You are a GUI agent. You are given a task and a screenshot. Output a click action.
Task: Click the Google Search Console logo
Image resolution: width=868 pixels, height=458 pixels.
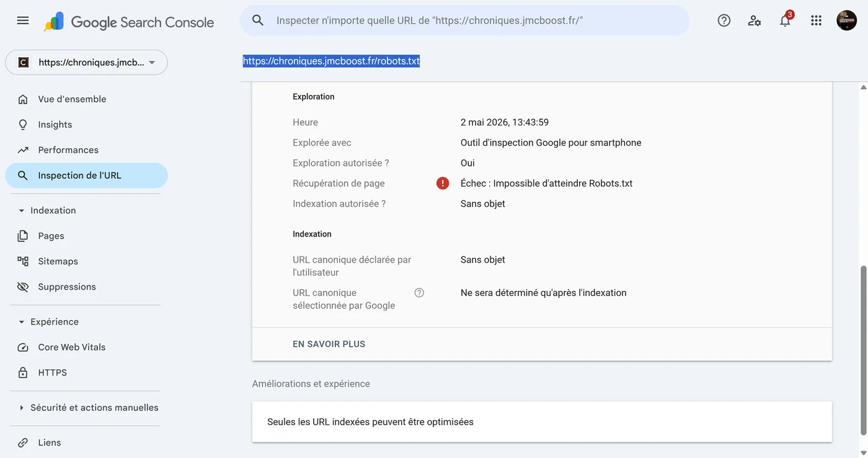pyautogui.click(x=128, y=22)
